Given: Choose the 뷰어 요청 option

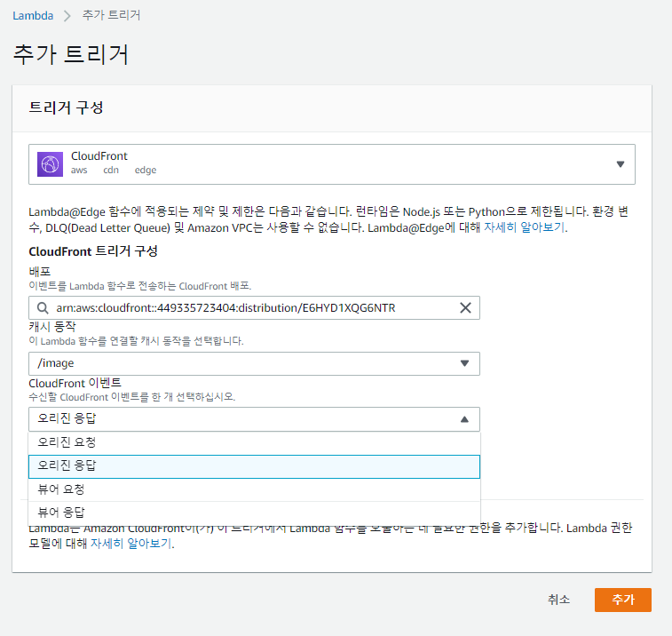Looking at the screenshot, I should tap(254, 489).
